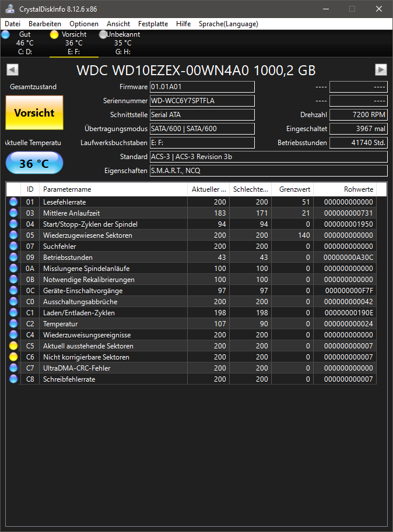Screen dimensions: 393x532
Task: Click raw value 000000000042
Action: [348, 302]
